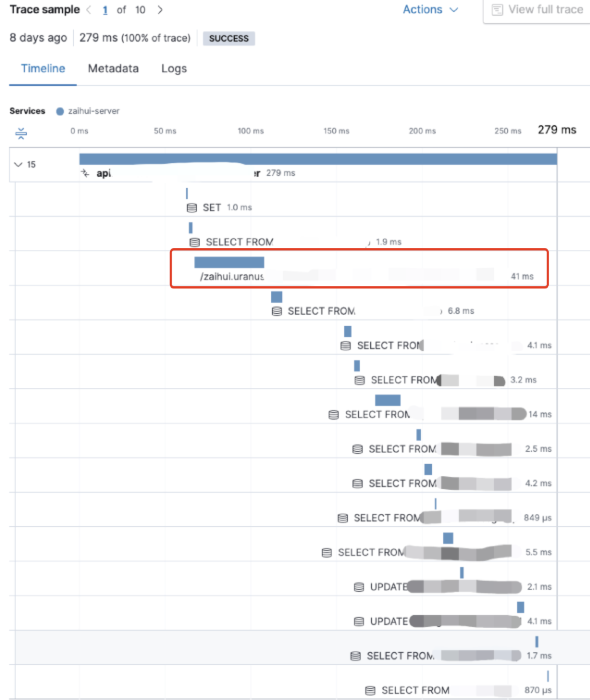This screenshot has width=590, height=700.
Task: Click the '3.2 ms' duration text
Action: (x=523, y=380)
